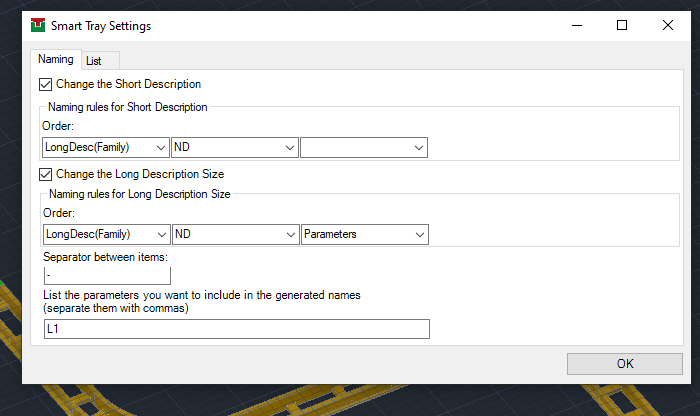Confirm settings with the OK button
Viewport: 700px width, 416px height.
tap(625, 364)
